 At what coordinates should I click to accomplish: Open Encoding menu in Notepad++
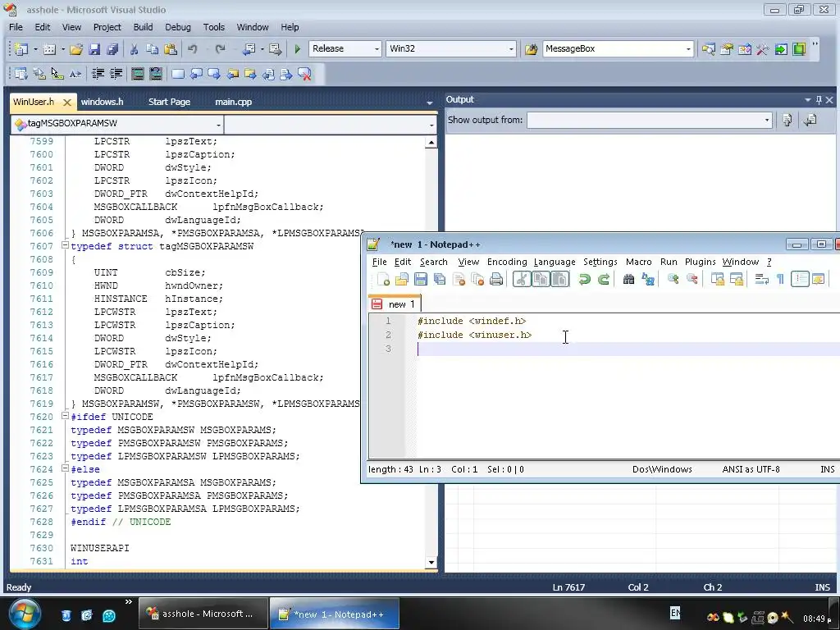pos(507,262)
